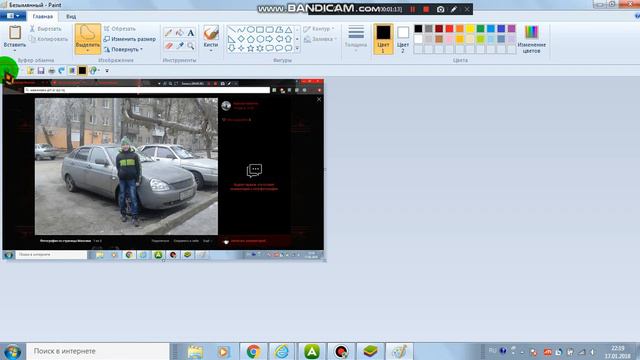Open the dropdown arrow under Кисти
640x360 pixels.
(x=211, y=51)
